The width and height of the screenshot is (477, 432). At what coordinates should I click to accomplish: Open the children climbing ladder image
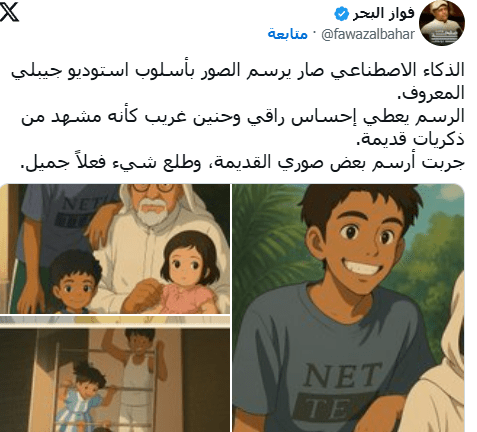click(x=115, y=374)
